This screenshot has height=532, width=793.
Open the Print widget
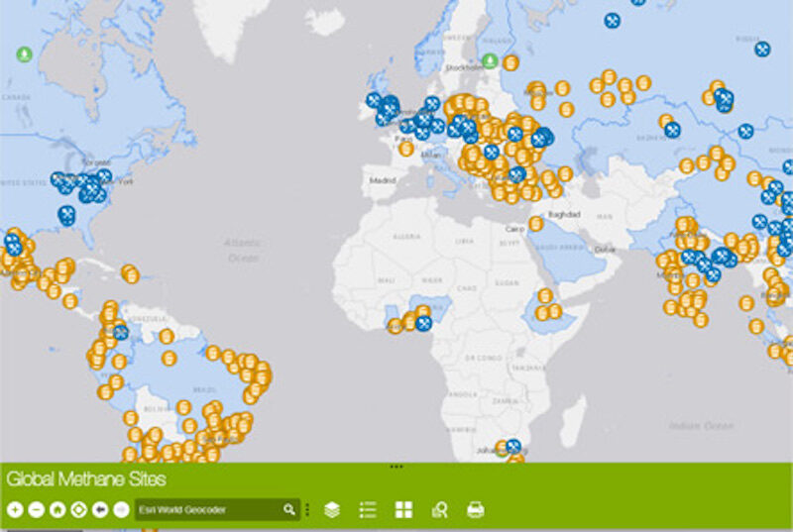pos(476,510)
